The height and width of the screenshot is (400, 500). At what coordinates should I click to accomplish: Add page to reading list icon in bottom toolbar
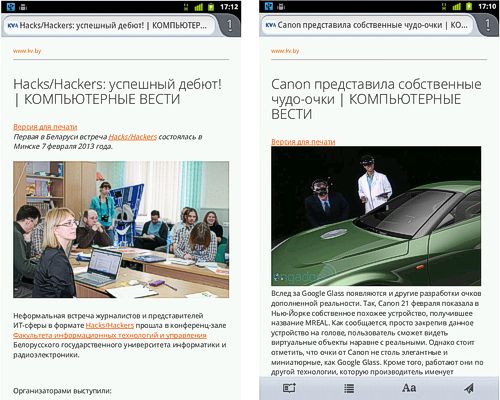[289, 388]
